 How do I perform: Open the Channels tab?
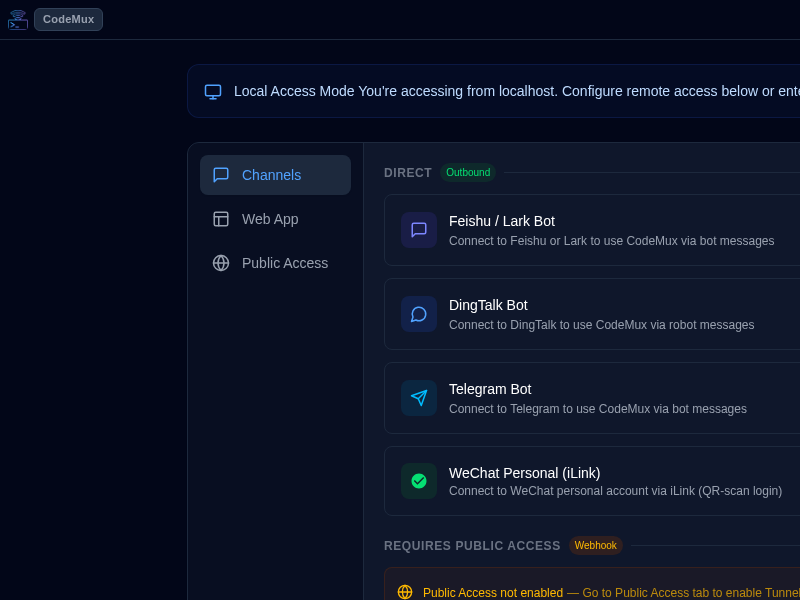pyautogui.click(x=276, y=175)
